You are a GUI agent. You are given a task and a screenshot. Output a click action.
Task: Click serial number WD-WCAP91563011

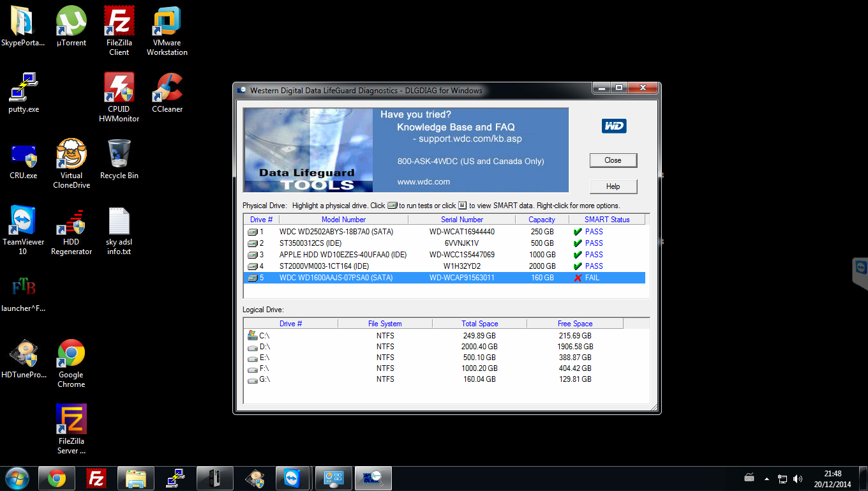[x=462, y=278]
